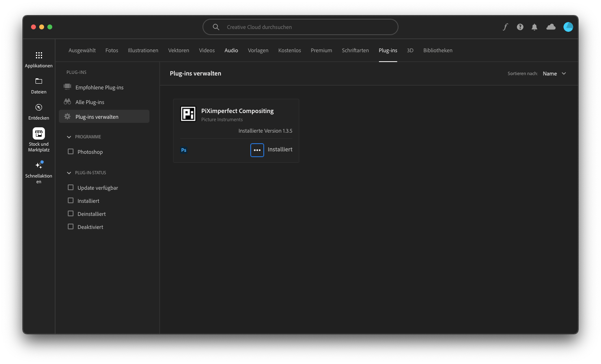
Task: Open notifications bell icon
Action: pos(534,27)
